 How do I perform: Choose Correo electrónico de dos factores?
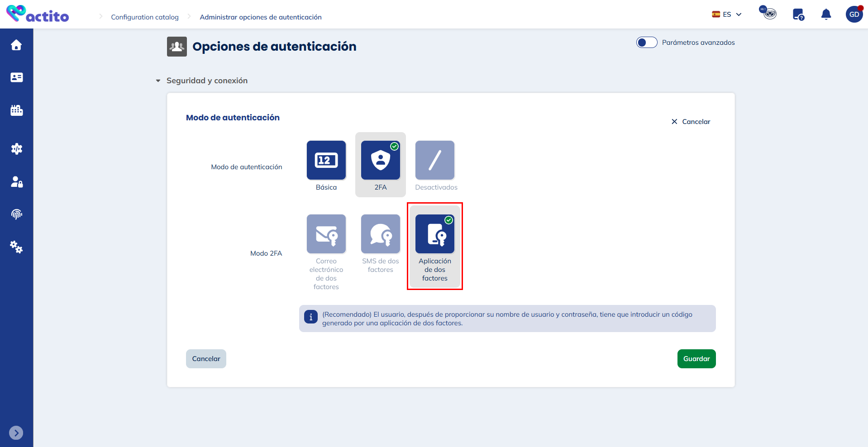(326, 234)
